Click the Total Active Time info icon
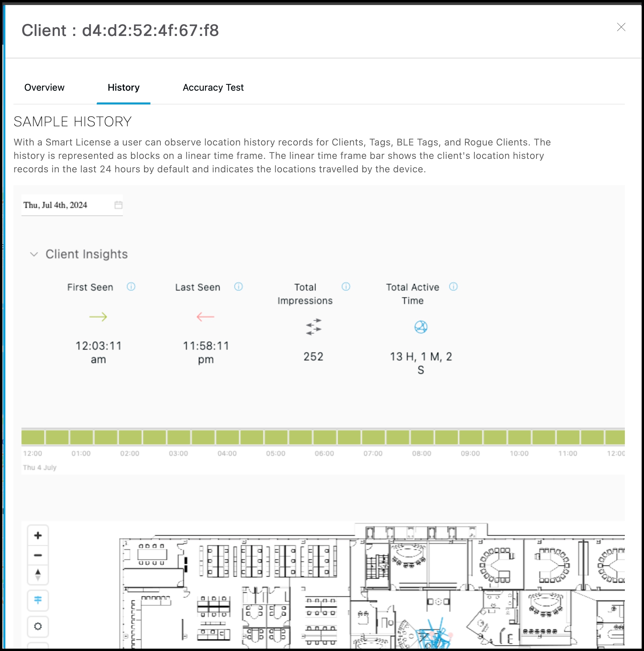The width and height of the screenshot is (644, 651). [453, 287]
